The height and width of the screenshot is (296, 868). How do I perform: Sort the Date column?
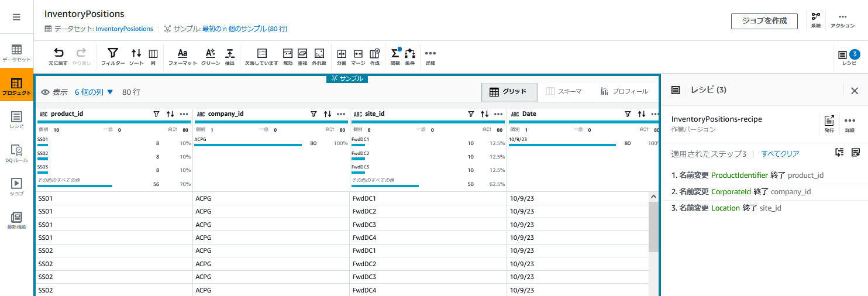click(x=642, y=114)
